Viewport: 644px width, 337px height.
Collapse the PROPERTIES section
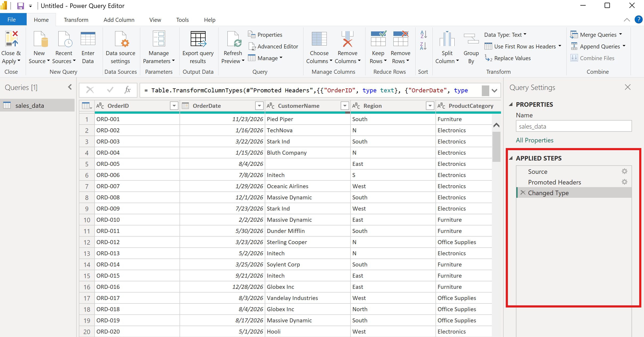click(x=511, y=104)
